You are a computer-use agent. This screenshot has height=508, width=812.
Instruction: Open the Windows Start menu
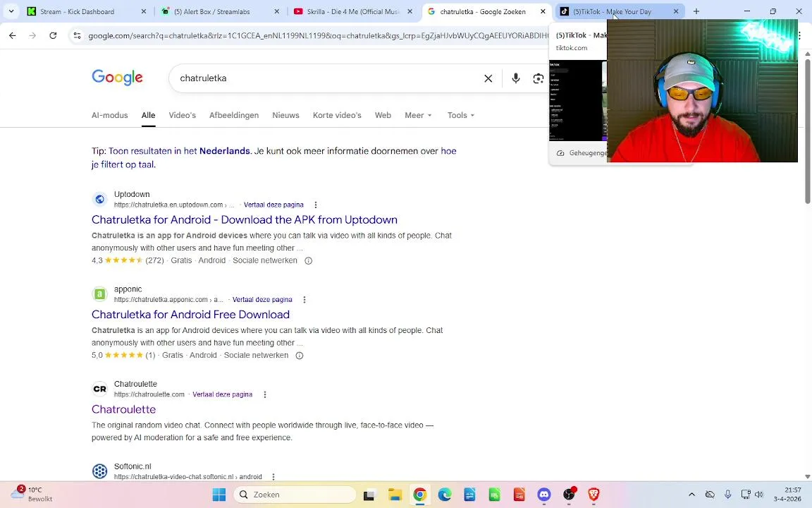coord(219,495)
